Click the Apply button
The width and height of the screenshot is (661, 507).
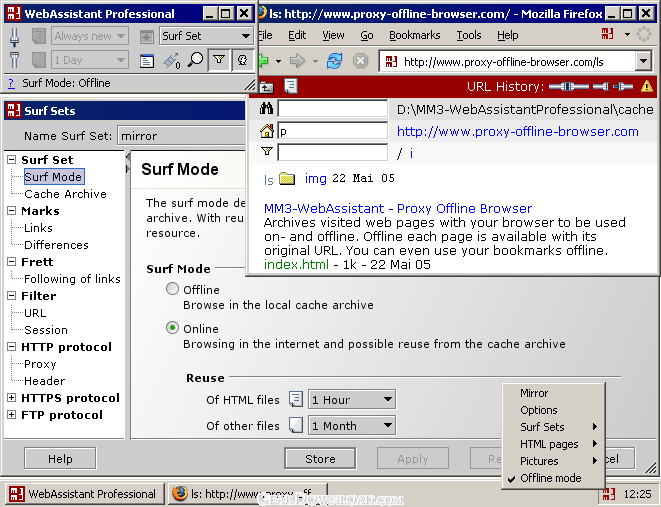(413, 459)
